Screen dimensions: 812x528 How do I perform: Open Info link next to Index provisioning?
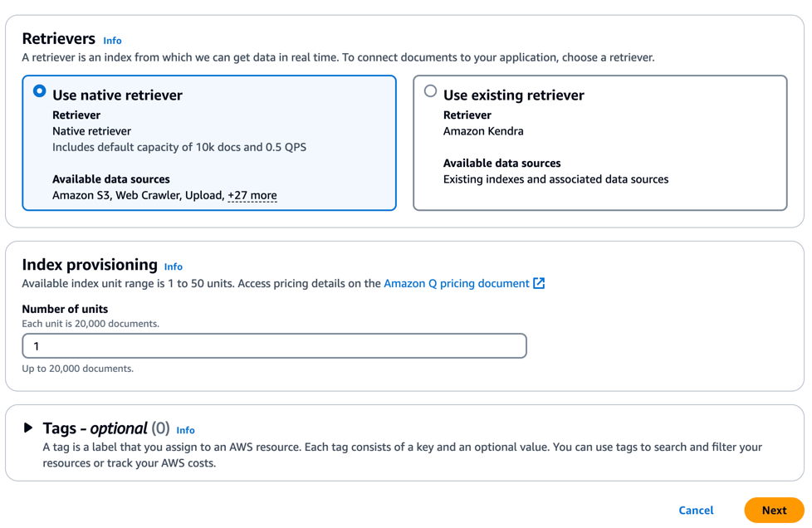click(173, 266)
